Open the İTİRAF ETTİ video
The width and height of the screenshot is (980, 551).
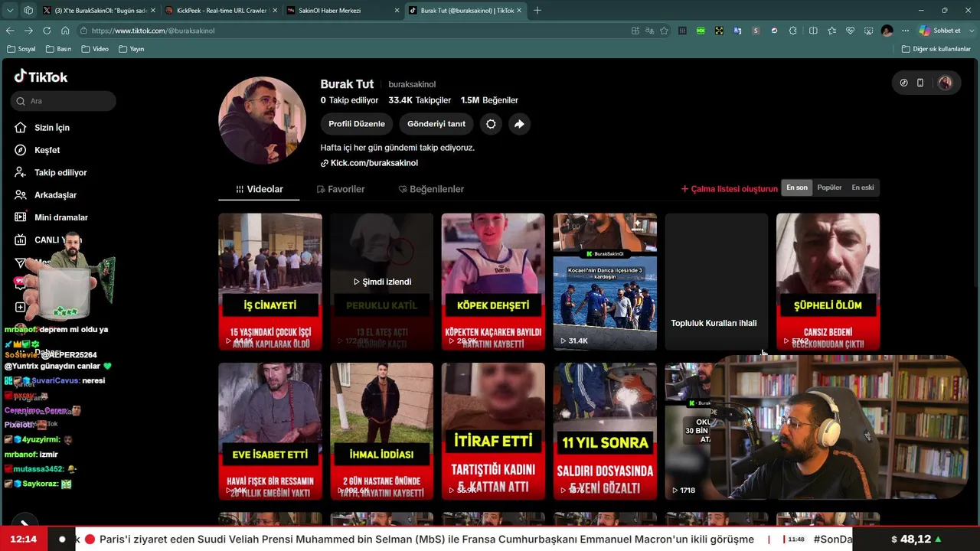493,432
